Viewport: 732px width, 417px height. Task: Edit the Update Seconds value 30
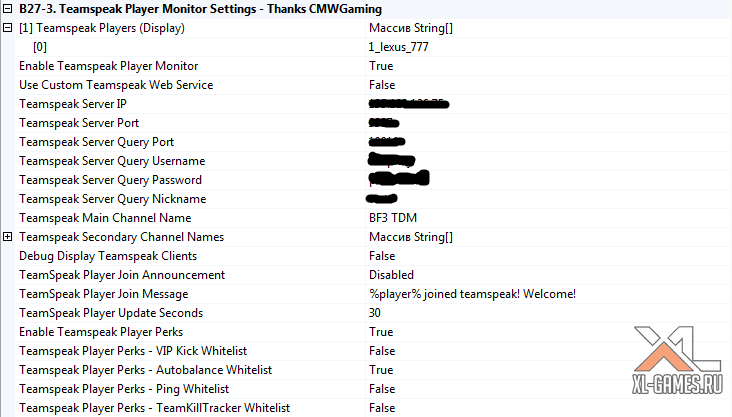(374, 313)
